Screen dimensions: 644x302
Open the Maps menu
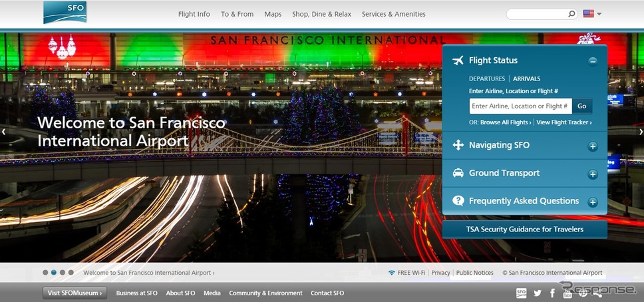(273, 14)
